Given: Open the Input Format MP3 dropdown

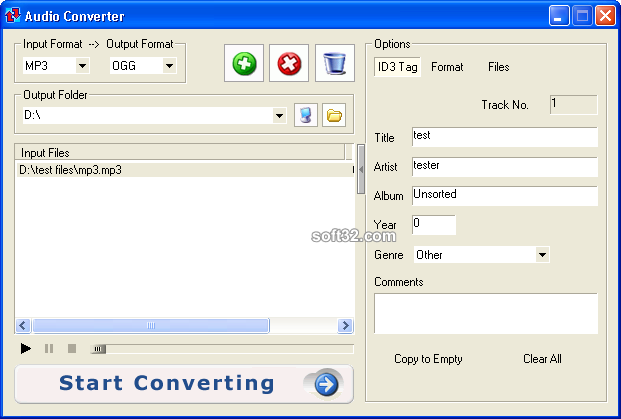Looking at the screenshot, I should point(82,66).
